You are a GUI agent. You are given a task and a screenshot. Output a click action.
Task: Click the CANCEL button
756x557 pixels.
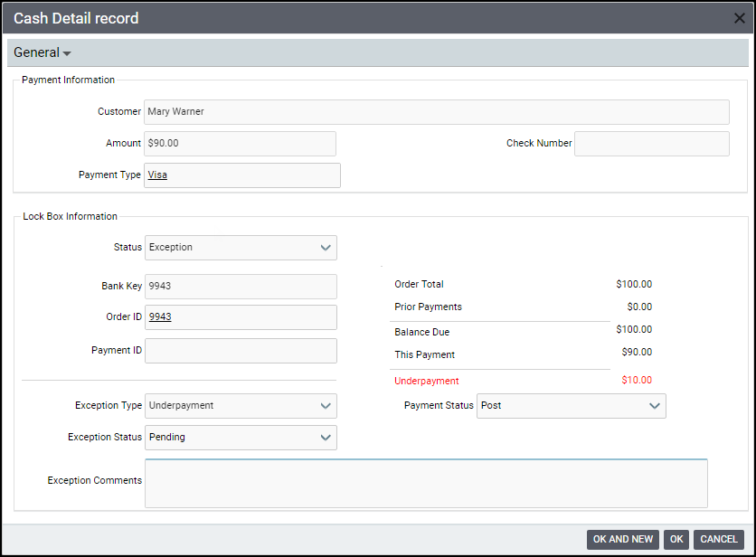pyautogui.click(x=718, y=539)
